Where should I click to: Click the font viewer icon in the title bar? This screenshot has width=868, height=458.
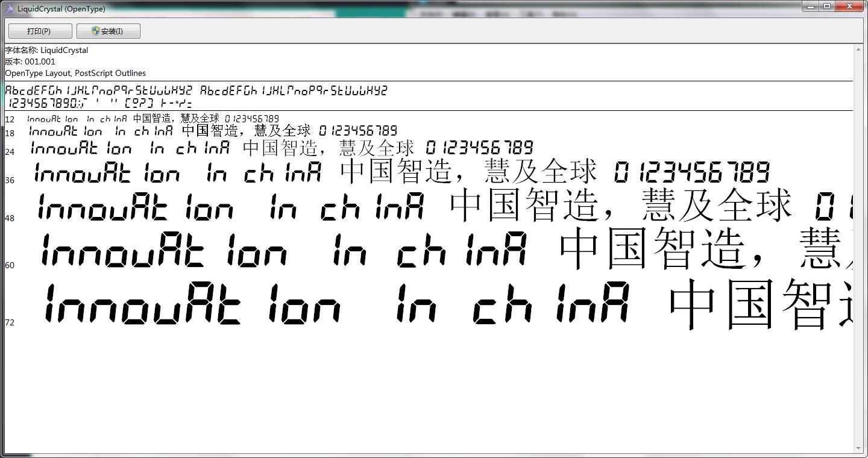click(x=8, y=8)
